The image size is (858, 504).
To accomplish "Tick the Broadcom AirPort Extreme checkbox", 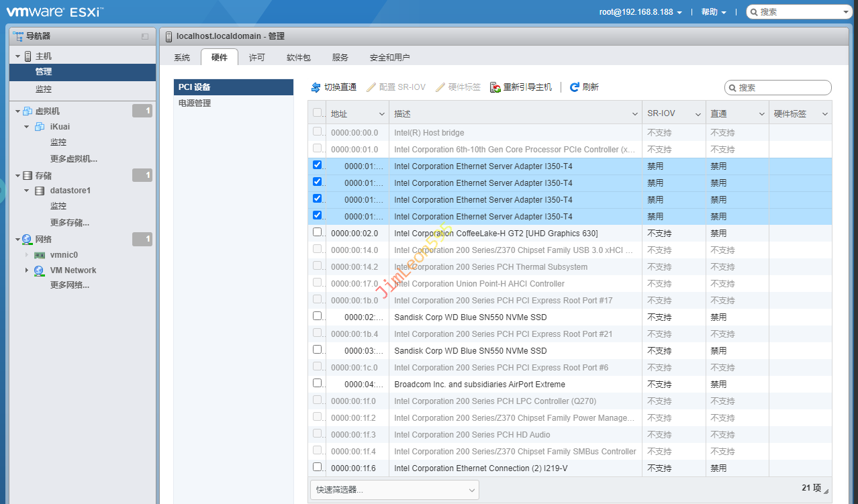I will point(318,383).
